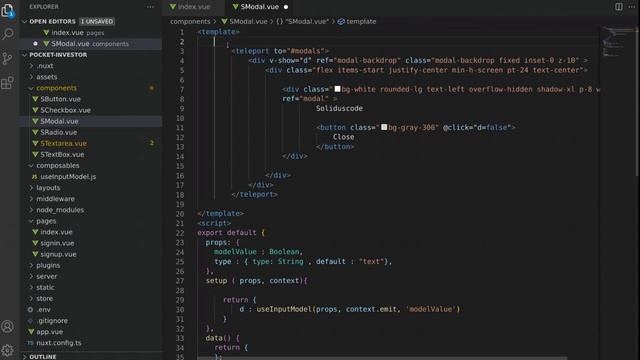Expand the node_modules folder
The height and width of the screenshot is (360, 640).
pos(60,210)
